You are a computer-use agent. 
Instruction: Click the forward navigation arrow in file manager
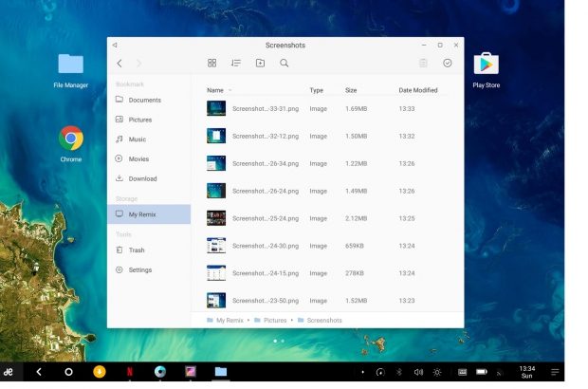139,63
